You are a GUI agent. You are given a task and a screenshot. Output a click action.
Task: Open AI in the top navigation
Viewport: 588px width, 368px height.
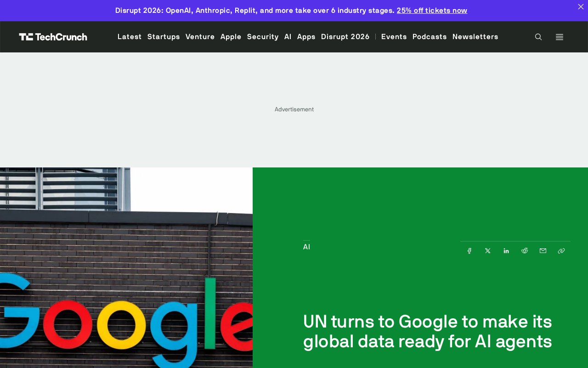tap(288, 37)
